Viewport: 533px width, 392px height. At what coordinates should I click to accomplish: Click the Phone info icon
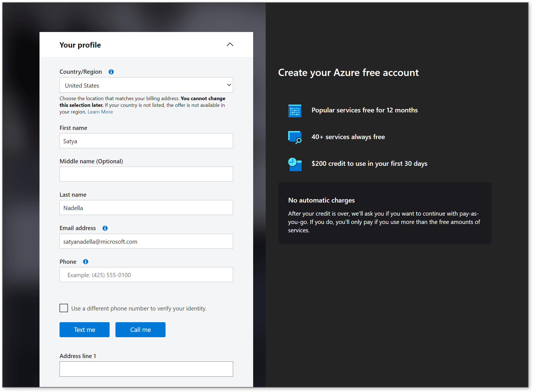click(85, 262)
